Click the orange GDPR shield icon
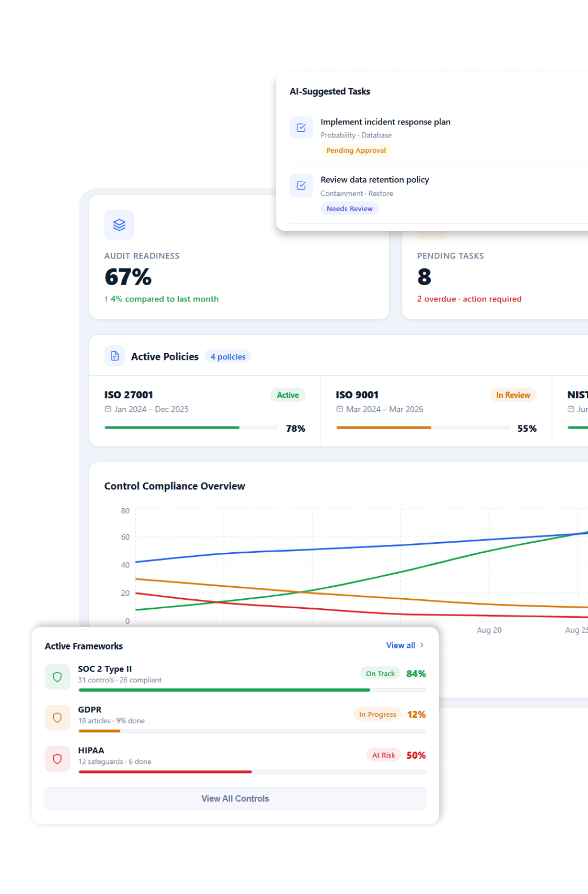This screenshot has width=588, height=894. [x=57, y=717]
